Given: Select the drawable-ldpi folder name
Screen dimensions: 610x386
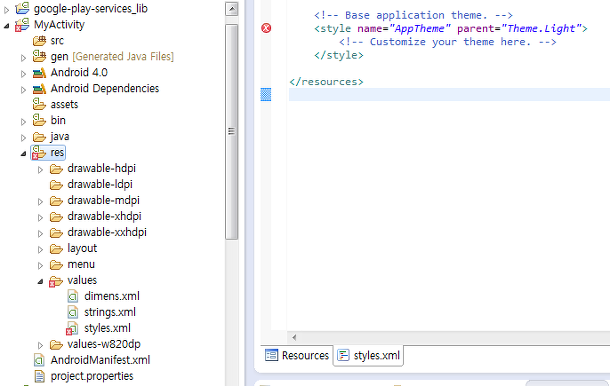Looking at the screenshot, I should (x=100, y=184).
